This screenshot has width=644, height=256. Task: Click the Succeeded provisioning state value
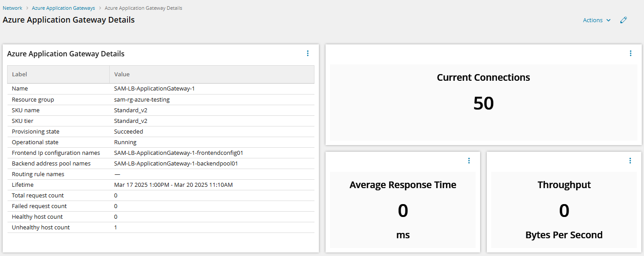click(x=128, y=131)
